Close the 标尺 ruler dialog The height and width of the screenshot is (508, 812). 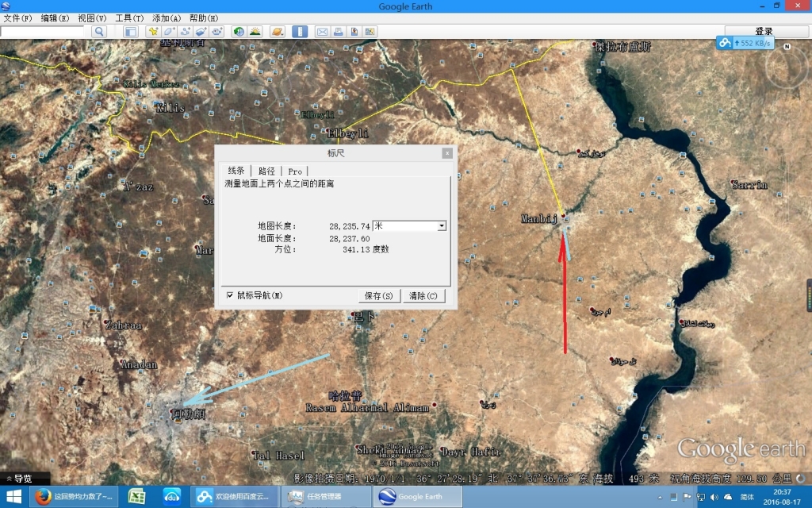coord(447,153)
